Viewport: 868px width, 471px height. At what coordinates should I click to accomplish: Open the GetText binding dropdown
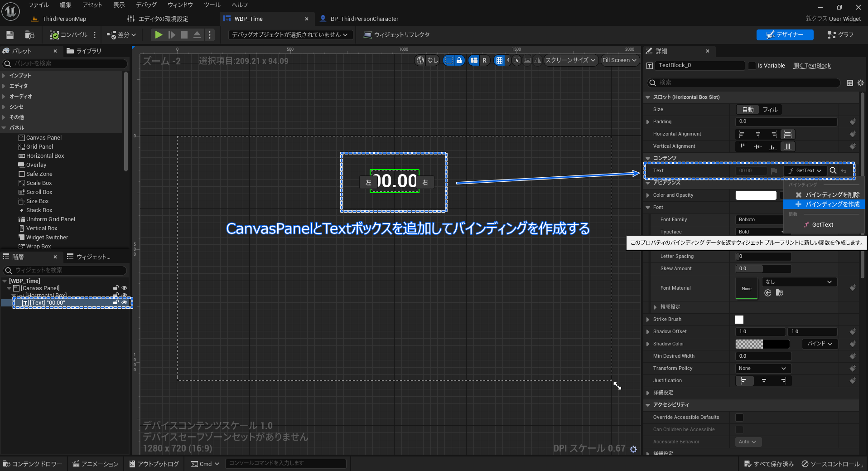pos(805,171)
